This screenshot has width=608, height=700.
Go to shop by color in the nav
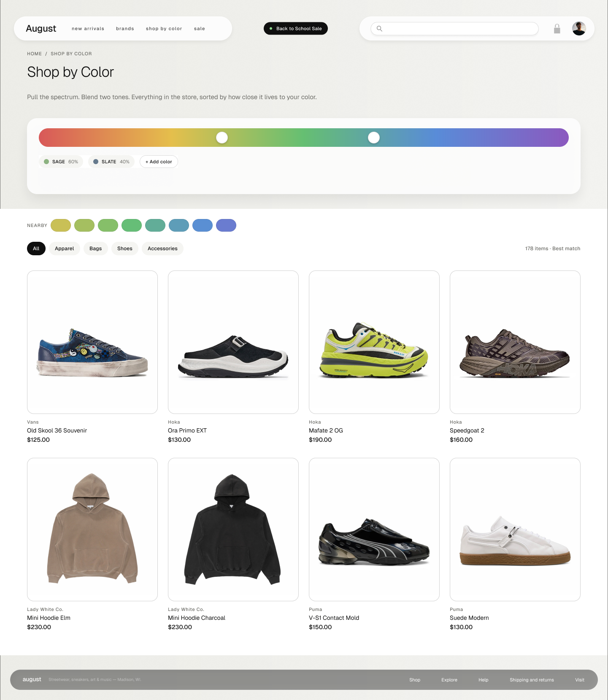[x=164, y=29]
